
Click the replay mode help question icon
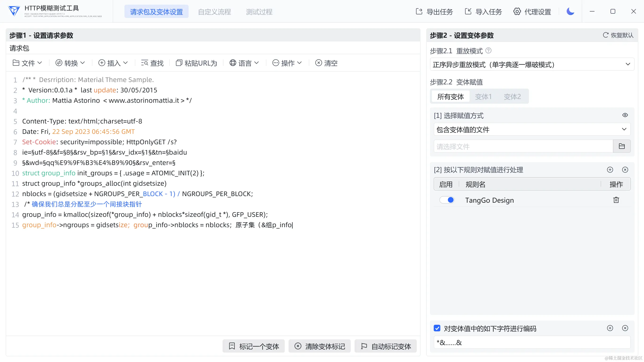coord(488,51)
